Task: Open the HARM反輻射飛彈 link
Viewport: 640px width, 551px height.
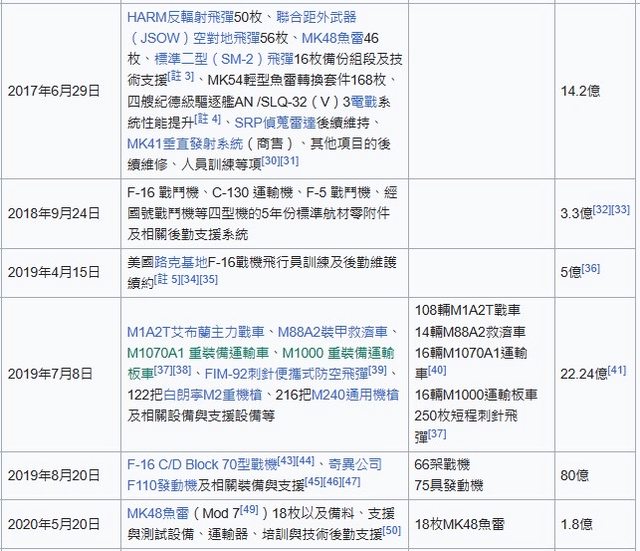Action: pos(186,18)
